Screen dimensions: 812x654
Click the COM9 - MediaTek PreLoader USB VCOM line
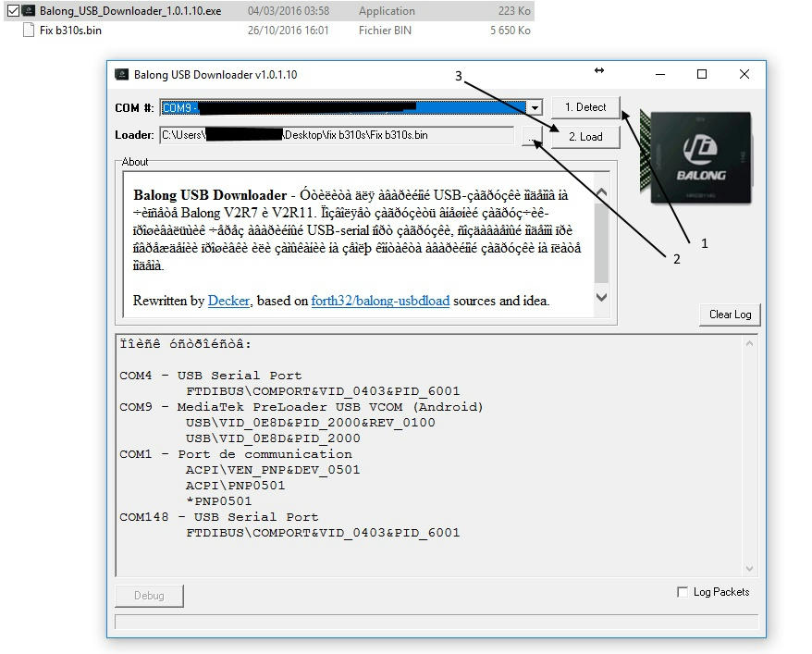301,407
